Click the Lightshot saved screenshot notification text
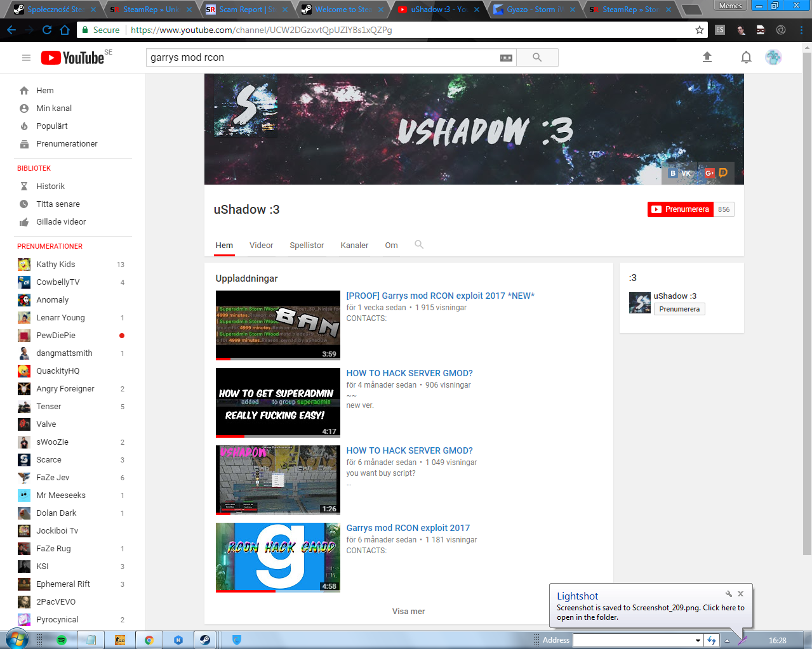This screenshot has height=649, width=812. tap(650, 612)
